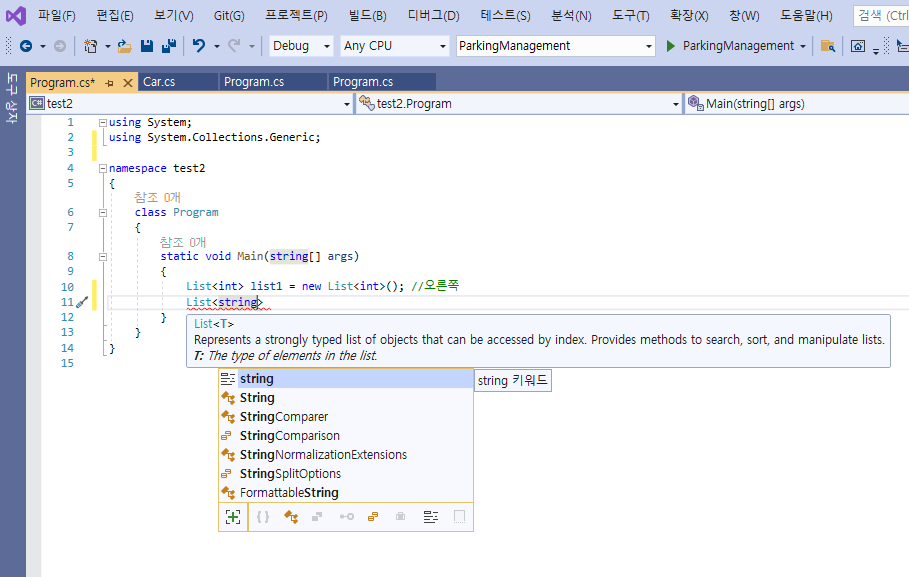Click the redo arrow icon
Image resolution: width=909 pixels, height=577 pixels.
pos(234,46)
